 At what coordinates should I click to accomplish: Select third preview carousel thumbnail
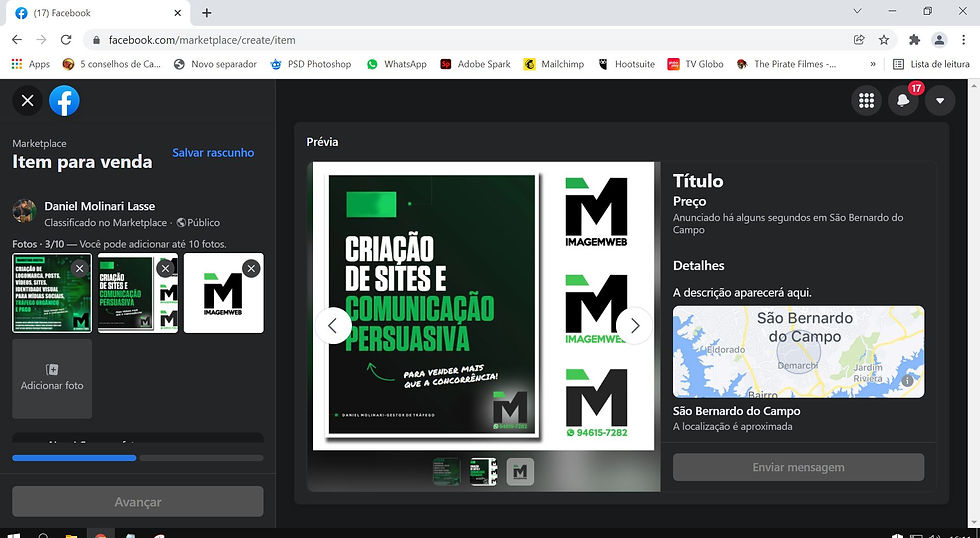pos(520,472)
